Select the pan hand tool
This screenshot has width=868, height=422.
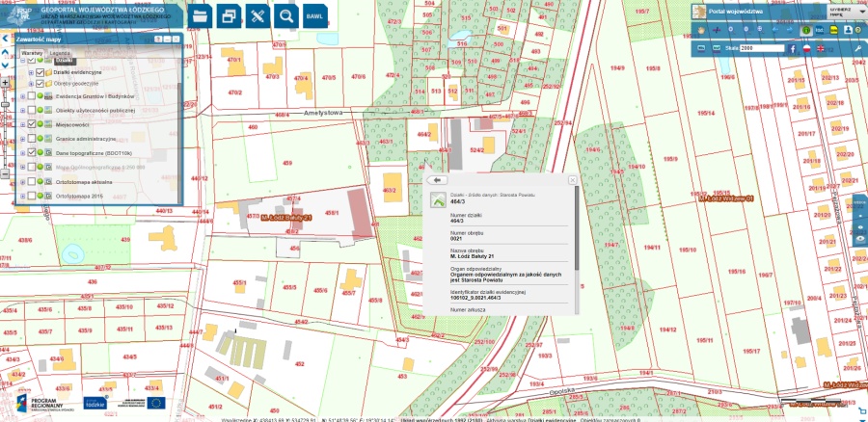[x=701, y=30]
